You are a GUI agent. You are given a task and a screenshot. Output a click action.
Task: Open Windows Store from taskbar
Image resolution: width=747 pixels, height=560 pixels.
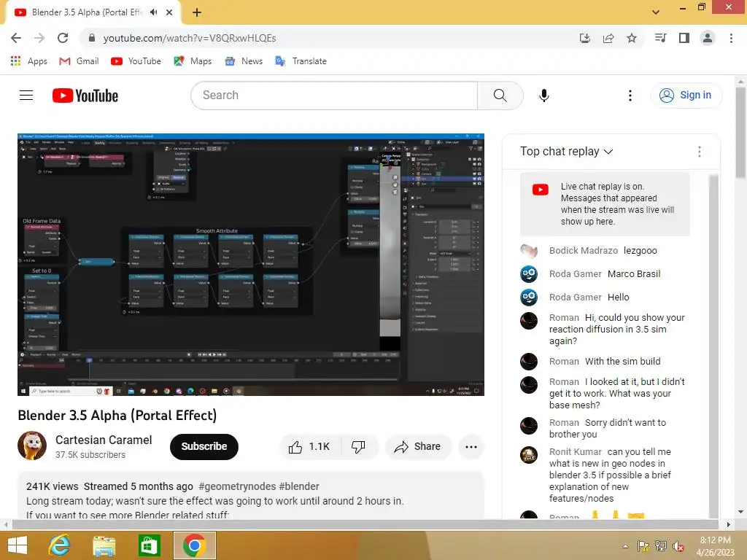[x=149, y=545]
